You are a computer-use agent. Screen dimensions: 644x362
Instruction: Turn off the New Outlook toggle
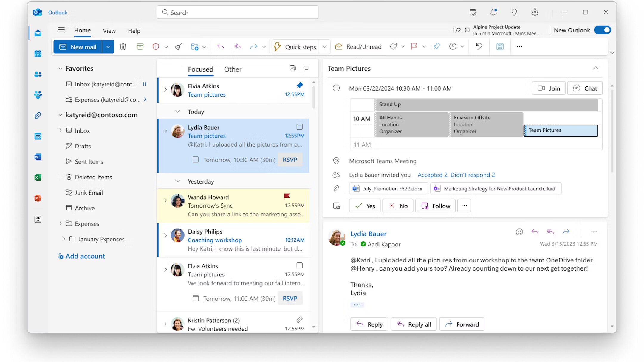[x=603, y=30]
